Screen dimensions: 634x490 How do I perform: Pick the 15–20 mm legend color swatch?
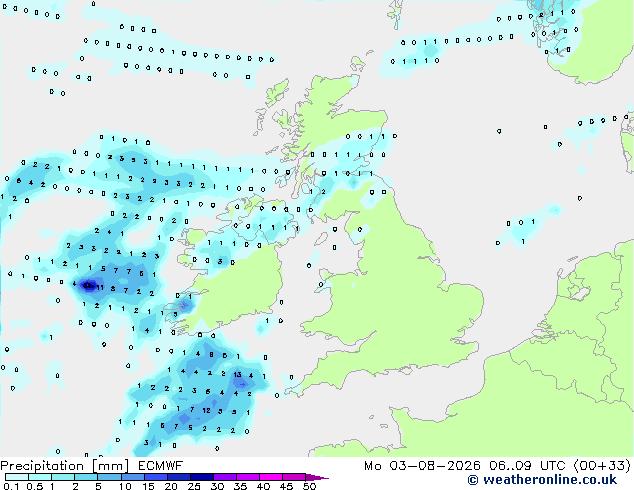[155, 477]
